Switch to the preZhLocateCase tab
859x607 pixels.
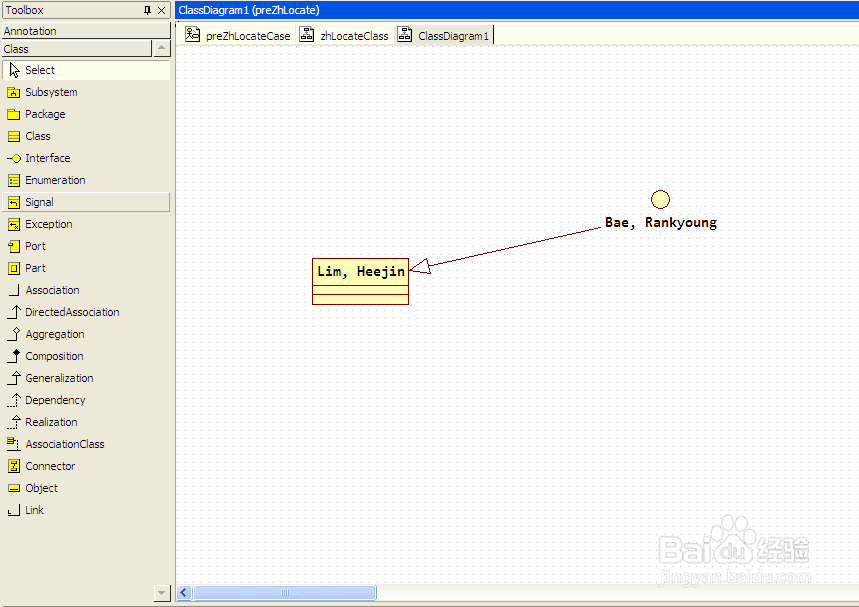click(237, 36)
